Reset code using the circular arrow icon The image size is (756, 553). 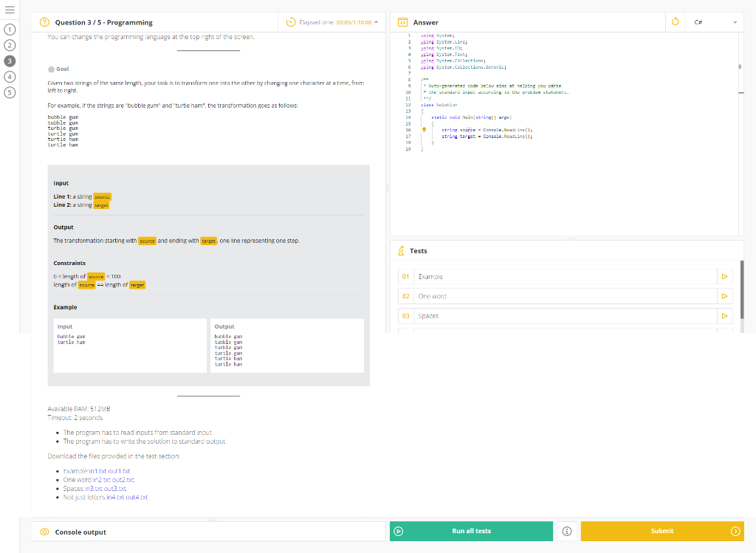pos(676,21)
